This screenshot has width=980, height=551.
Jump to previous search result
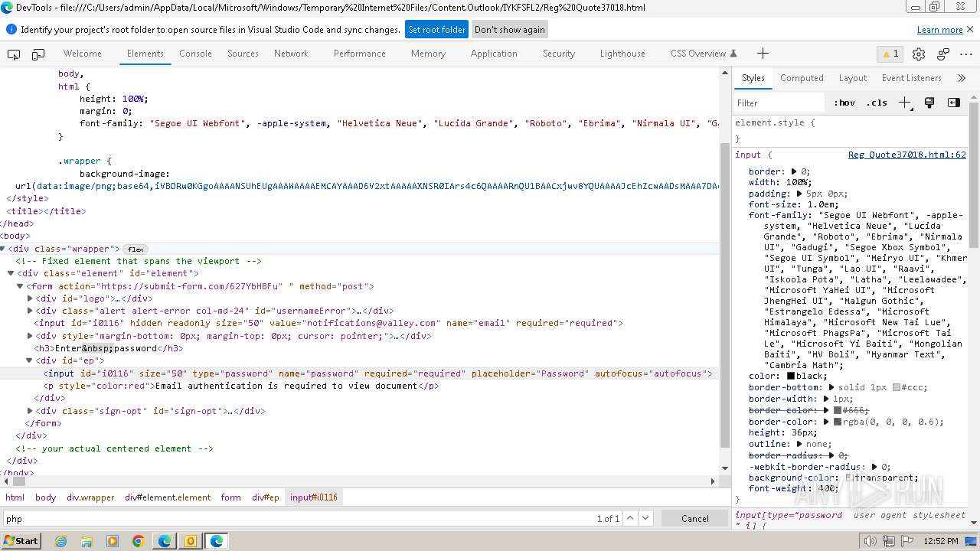coord(629,518)
